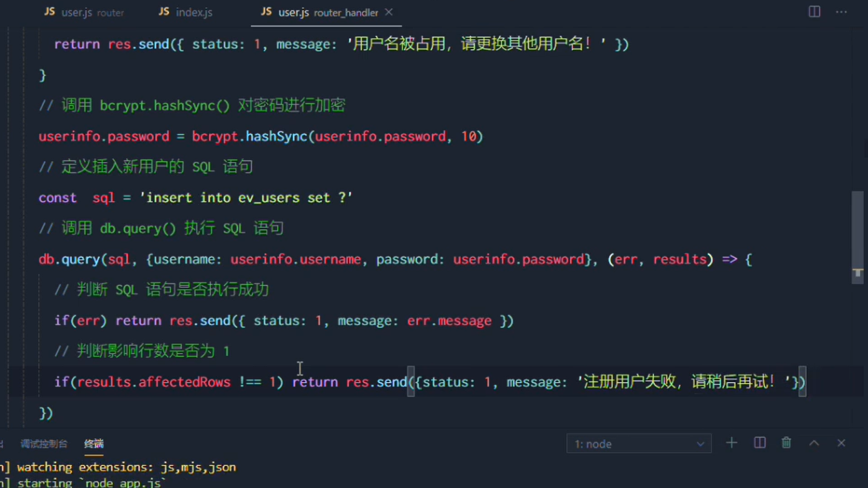The height and width of the screenshot is (488, 868).
Task: Open the 1: node terminal dropdown
Action: (639, 444)
